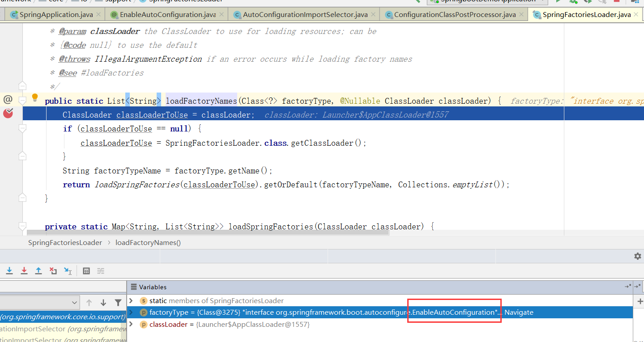
Task: Select the org.springframework.core.io.support stack frame
Action: coord(63,317)
